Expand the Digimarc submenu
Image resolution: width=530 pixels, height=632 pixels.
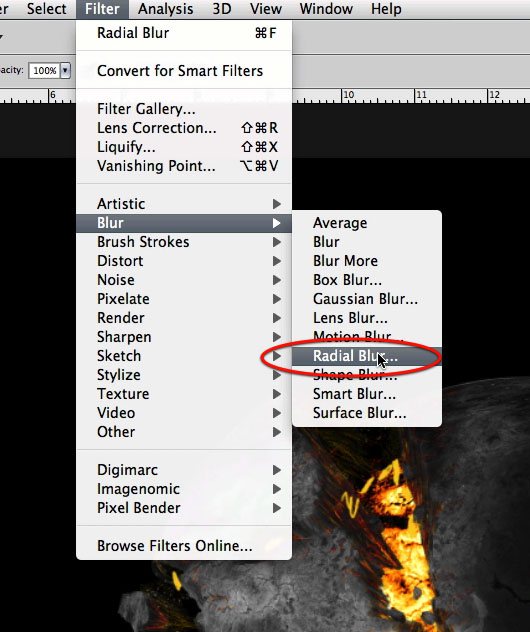tap(184, 470)
